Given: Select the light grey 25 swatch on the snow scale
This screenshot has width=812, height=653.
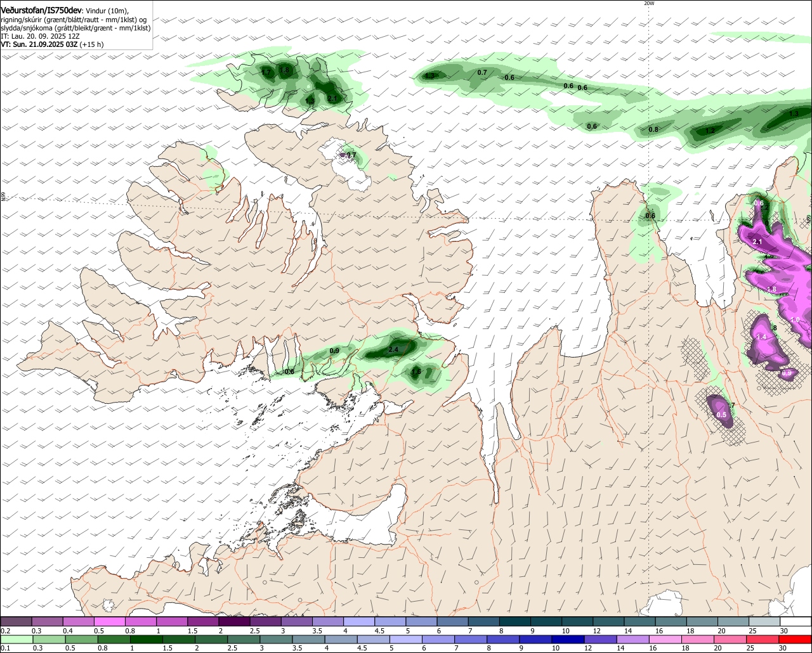Looking at the screenshot, I should coord(764,622).
